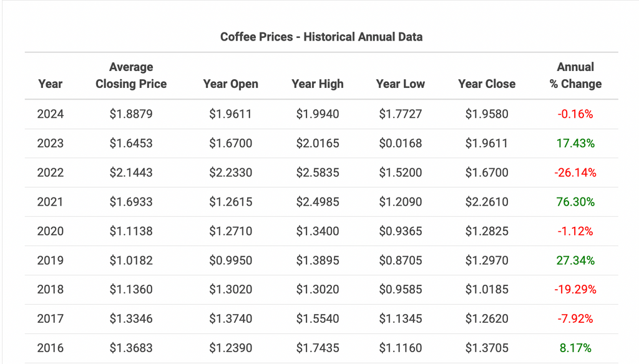
Task: Select the 2020 average closing price $1.1138
Action: (x=131, y=231)
